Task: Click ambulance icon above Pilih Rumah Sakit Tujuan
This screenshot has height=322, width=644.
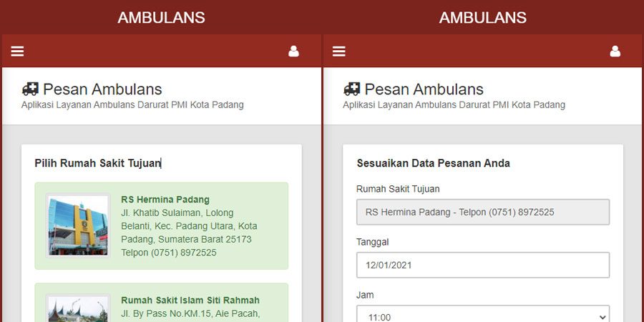Action: tap(31, 89)
